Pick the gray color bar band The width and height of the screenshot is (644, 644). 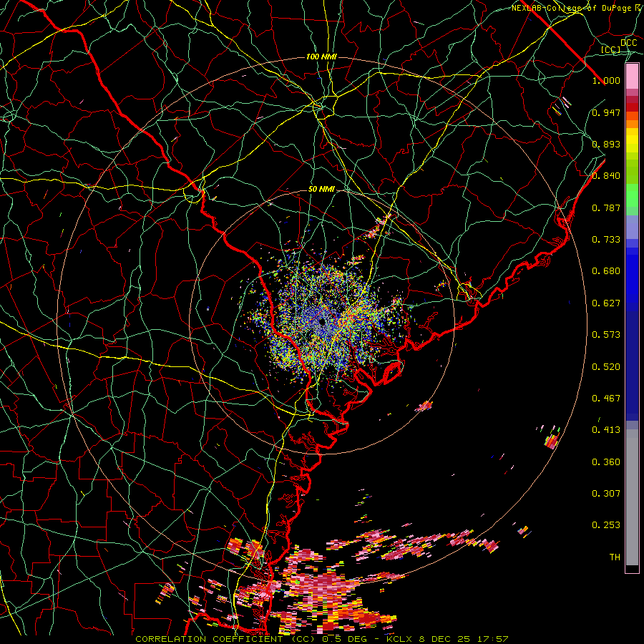click(x=632, y=497)
